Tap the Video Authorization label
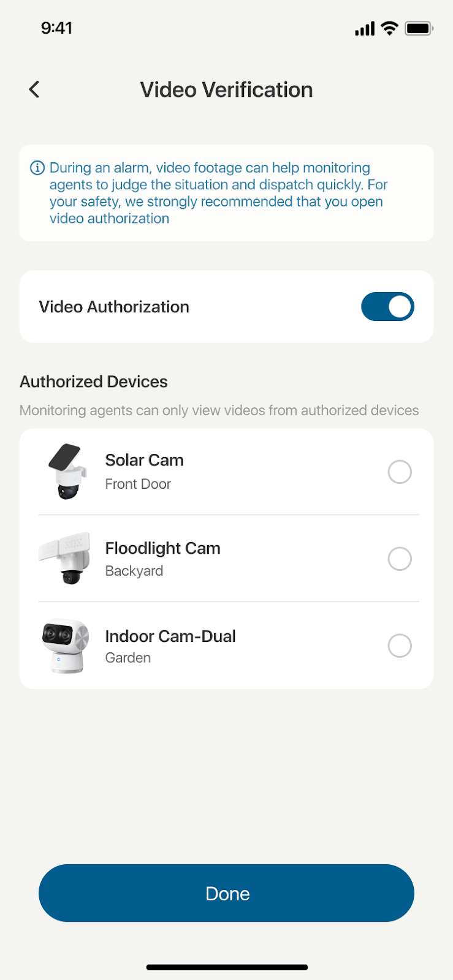This screenshot has height=980, width=453. (114, 307)
